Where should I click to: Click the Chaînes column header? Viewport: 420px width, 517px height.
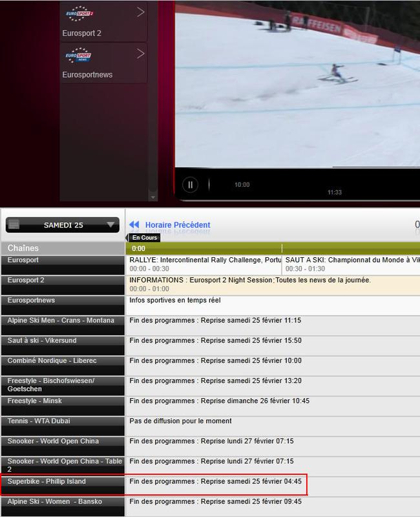tap(63, 248)
